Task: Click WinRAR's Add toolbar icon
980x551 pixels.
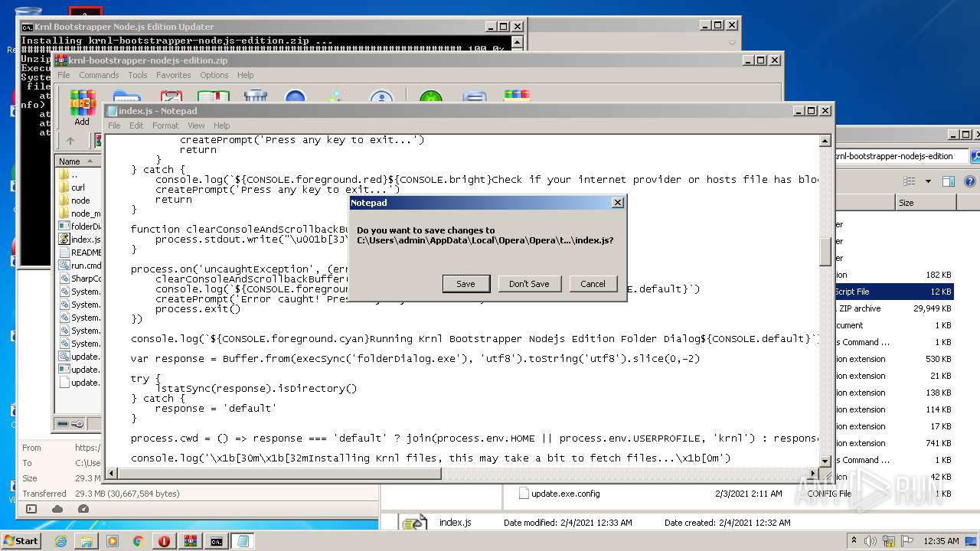Action: [82, 107]
